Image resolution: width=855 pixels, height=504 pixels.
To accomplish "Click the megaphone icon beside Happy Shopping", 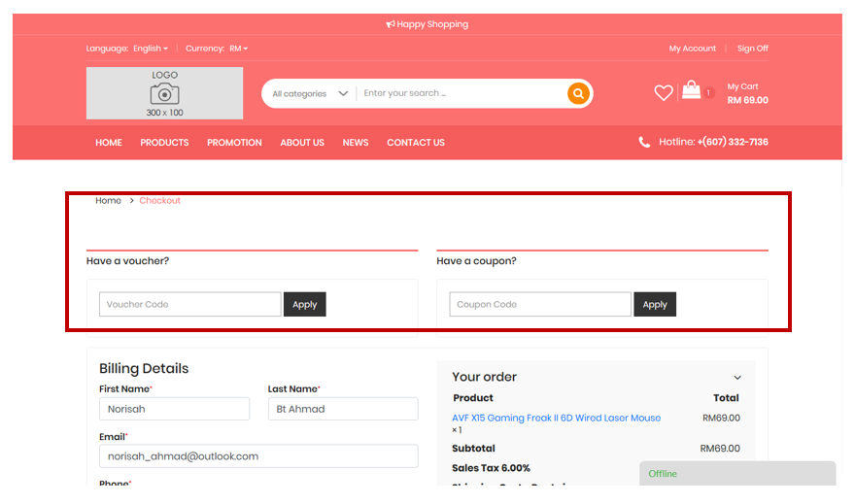I will pos(391,24).
